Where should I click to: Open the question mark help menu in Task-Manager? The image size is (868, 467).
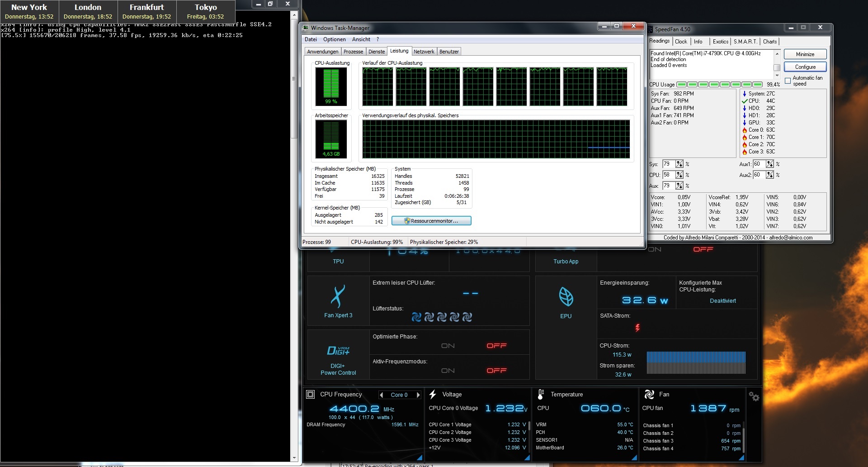377,39
